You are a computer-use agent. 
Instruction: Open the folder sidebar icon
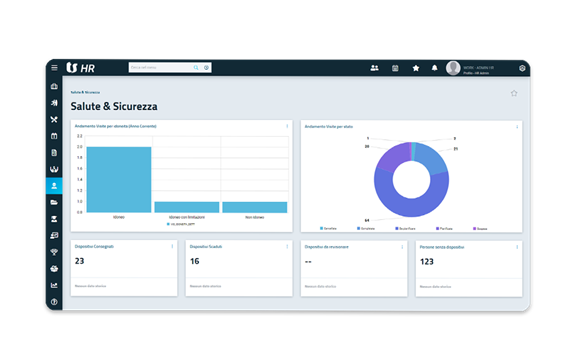click(54, 202)
